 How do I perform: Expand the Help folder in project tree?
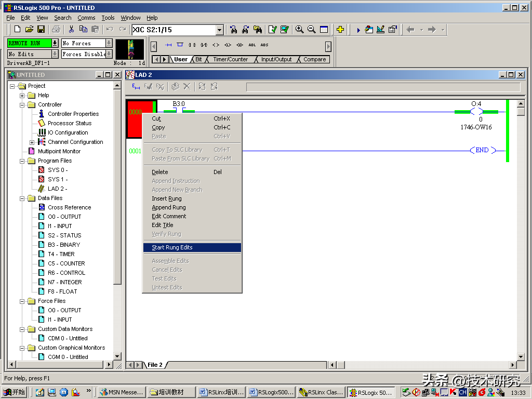pos(22,96)
